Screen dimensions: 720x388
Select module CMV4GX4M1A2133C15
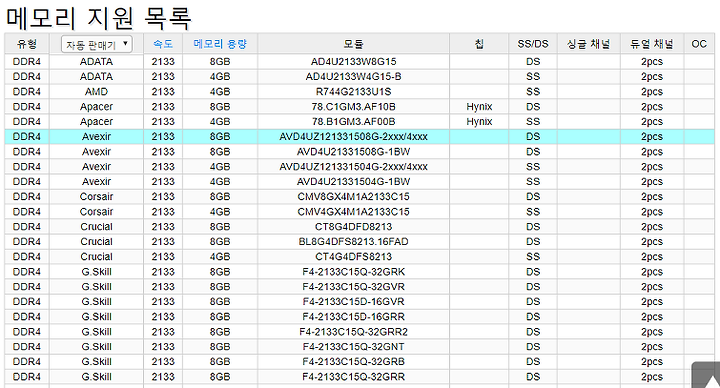pos(353,212)
